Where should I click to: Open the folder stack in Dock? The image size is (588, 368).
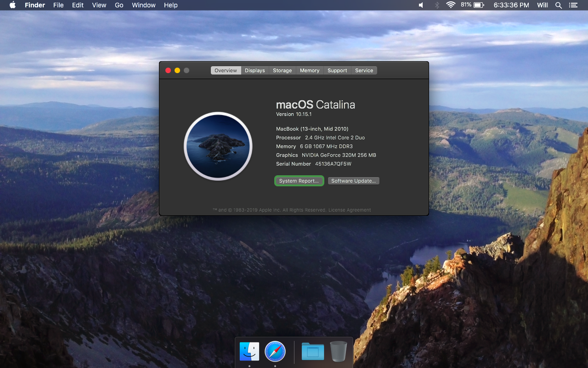pos(313,352)
